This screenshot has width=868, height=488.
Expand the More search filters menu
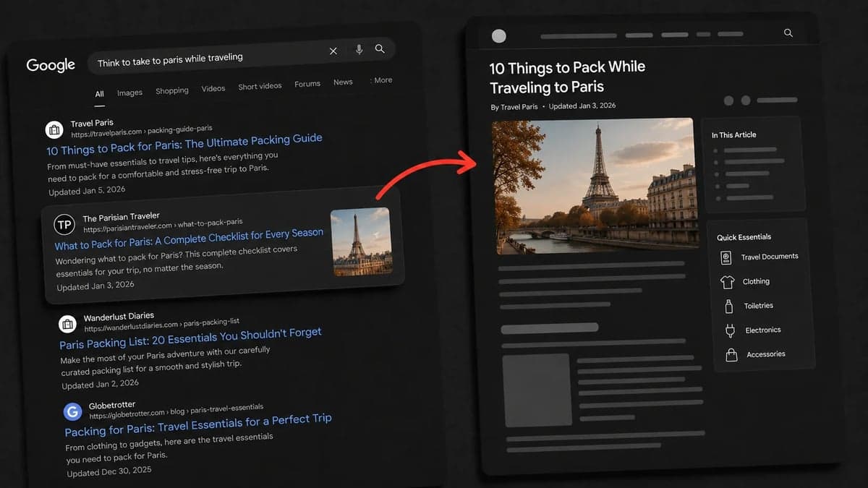[x=381, y=80]
